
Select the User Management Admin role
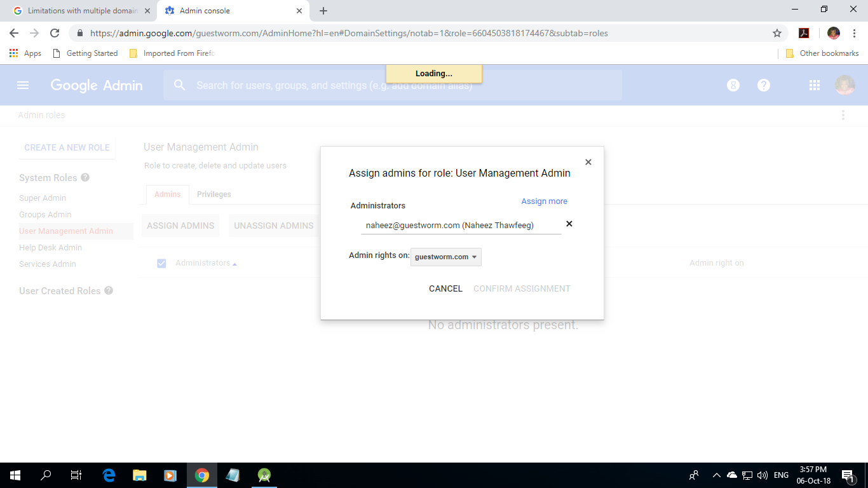point(66,231)
